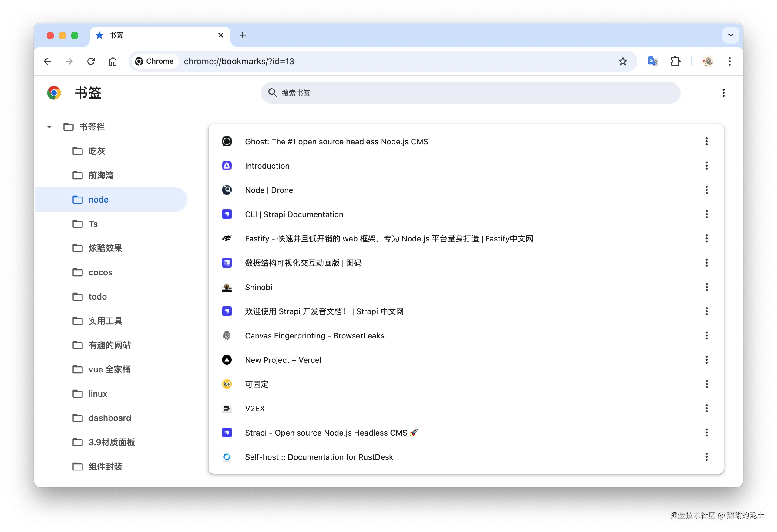
Task: Open the New Project – Vercel bookmark
Action: tap(283, 360)
